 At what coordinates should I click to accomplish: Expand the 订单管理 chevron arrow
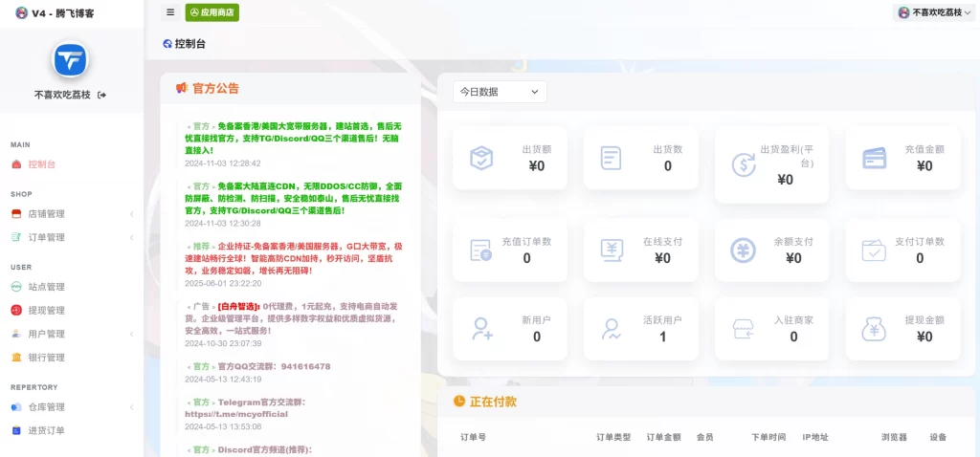tap(132, 238)
